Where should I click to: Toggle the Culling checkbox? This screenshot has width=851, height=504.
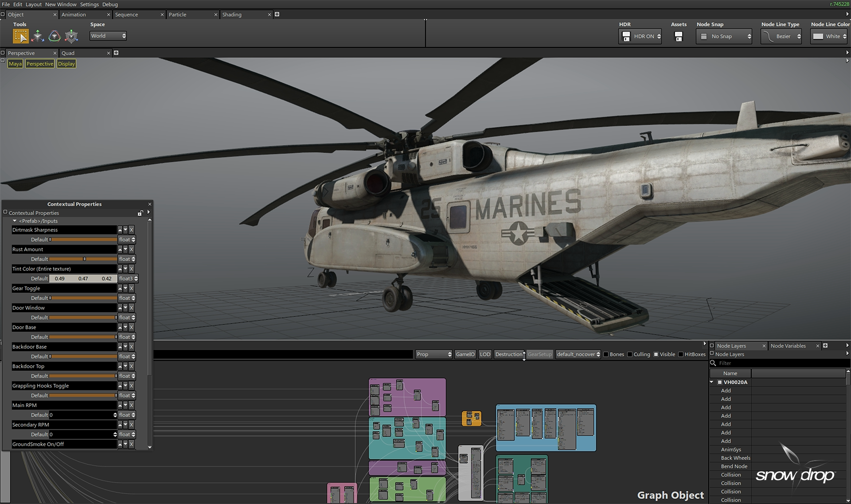point(630,354)
